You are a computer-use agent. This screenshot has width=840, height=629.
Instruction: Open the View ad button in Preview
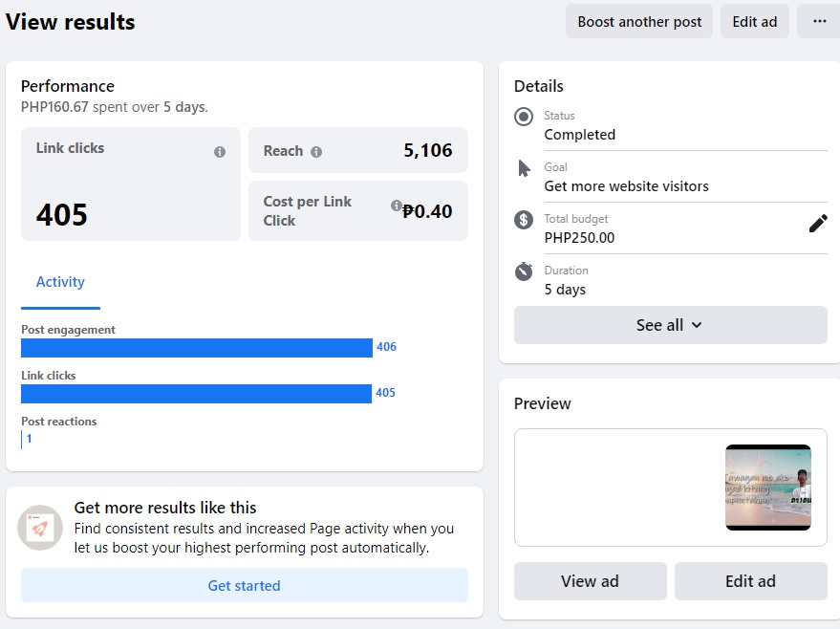(590, 581)
